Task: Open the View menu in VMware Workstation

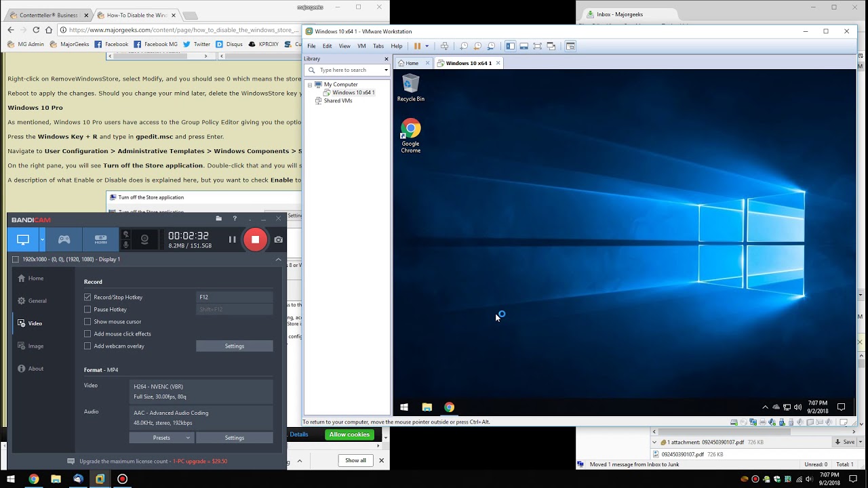Action: pyautogui.click(x=344, y=46)
